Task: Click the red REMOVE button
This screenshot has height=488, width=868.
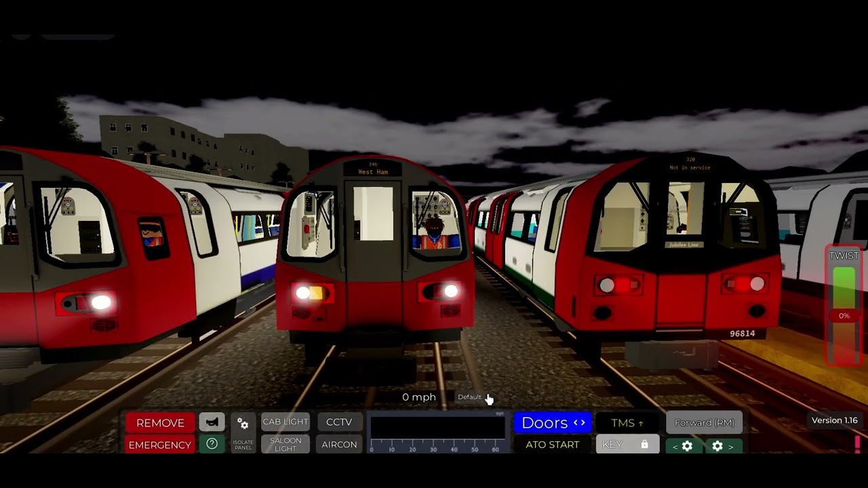Action: [x=160, y=422]
